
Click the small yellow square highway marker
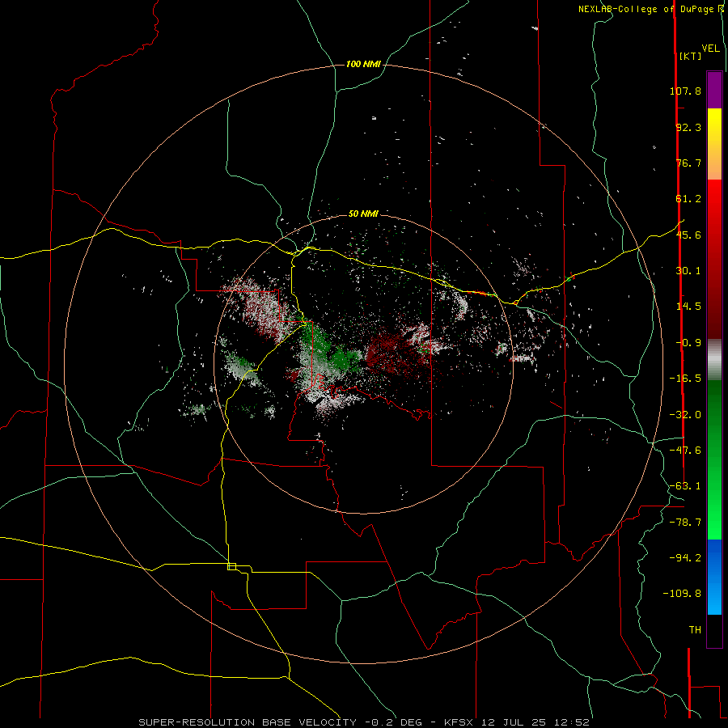coord(231,566)
